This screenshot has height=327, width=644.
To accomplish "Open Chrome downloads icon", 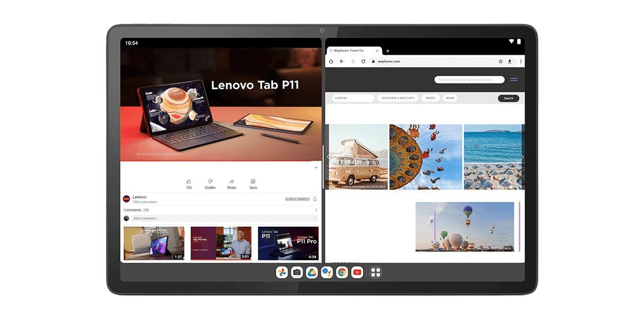I will point(510,62).
